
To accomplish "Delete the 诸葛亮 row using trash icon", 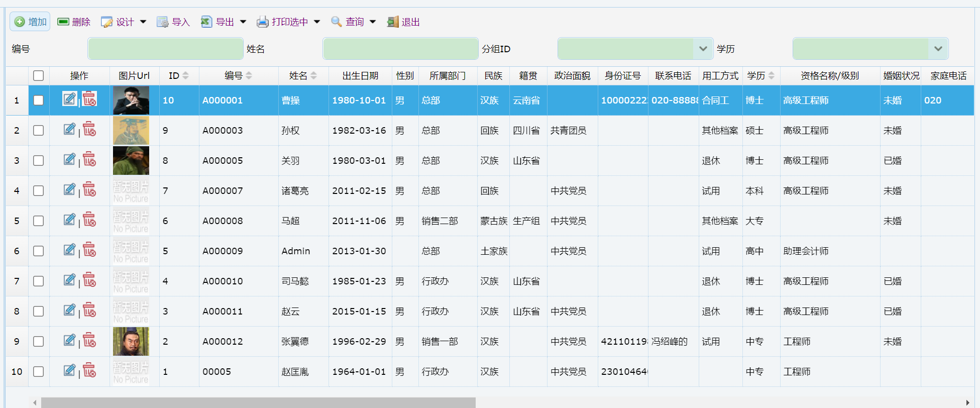I will tap(89, 189).
